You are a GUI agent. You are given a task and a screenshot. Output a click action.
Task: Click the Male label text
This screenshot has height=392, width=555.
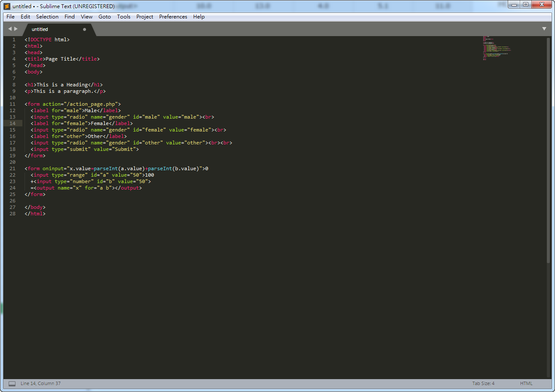[91, 110]
